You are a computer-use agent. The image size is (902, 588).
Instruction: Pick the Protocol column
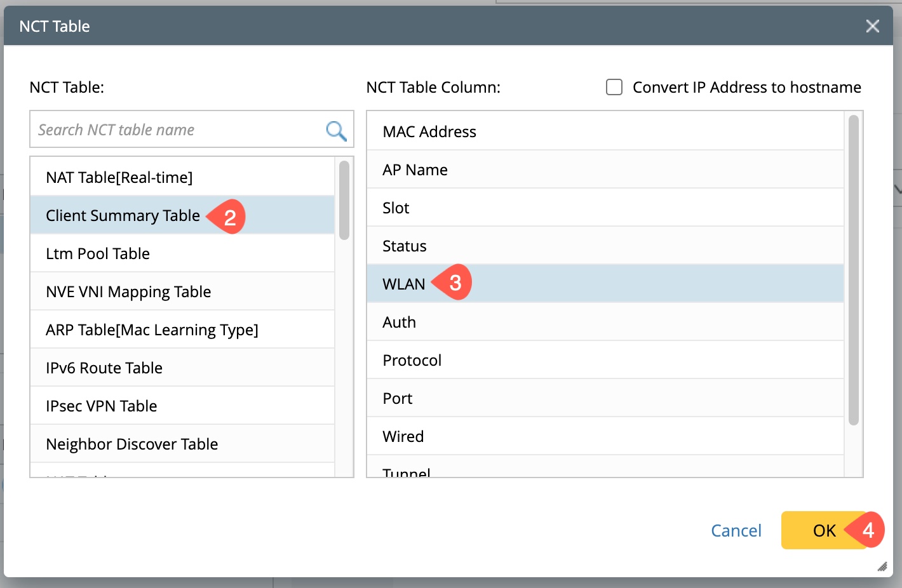412,360
